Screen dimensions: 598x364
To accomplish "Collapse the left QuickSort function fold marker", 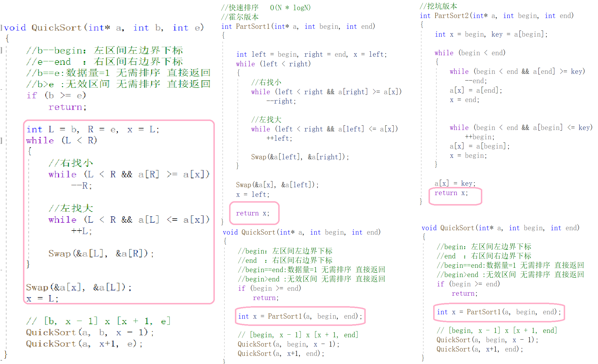I will [x=1, y=28].
